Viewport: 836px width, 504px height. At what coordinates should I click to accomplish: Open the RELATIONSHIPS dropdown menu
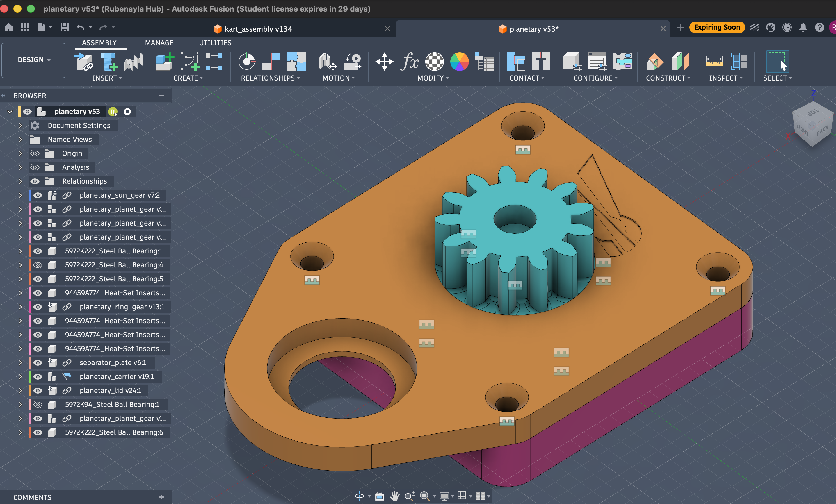[x=271, y=78]
